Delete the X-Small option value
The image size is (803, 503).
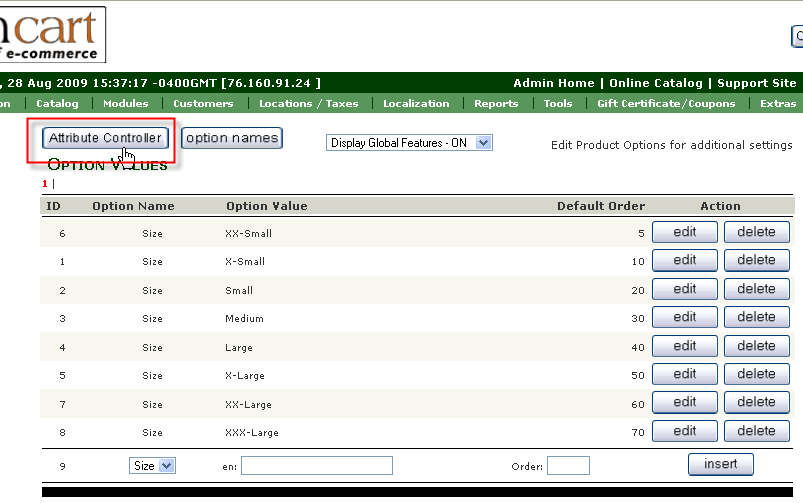click(x=756, y=260)
